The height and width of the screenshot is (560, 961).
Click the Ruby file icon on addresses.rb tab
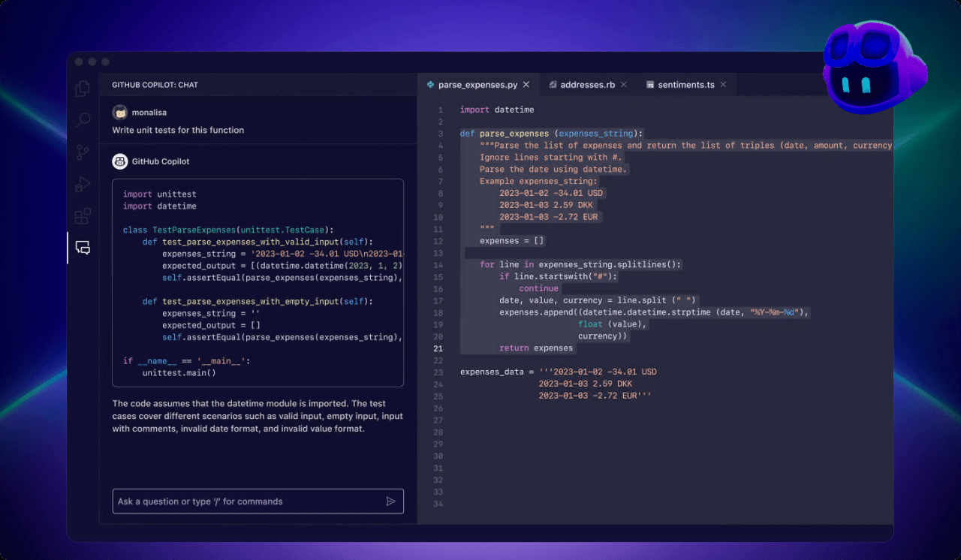pos(553,85)
